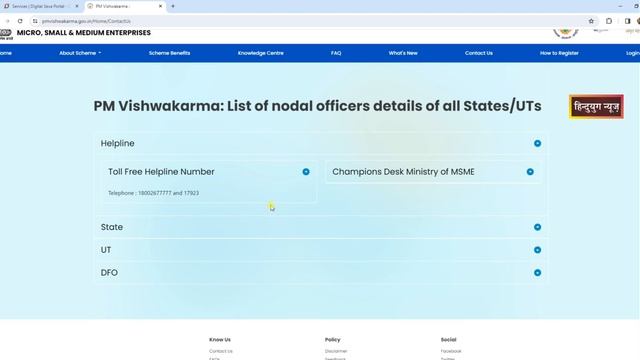Click the DFO accordion header label
The width and height of the screenshot is (640, 360).
click(x=109, y=273)
